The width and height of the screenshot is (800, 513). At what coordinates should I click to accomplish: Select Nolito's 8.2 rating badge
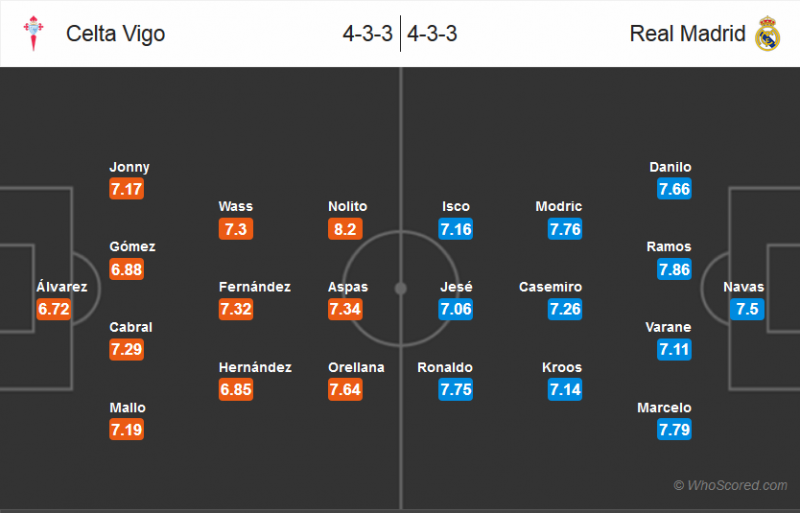[x=347, y=229]
